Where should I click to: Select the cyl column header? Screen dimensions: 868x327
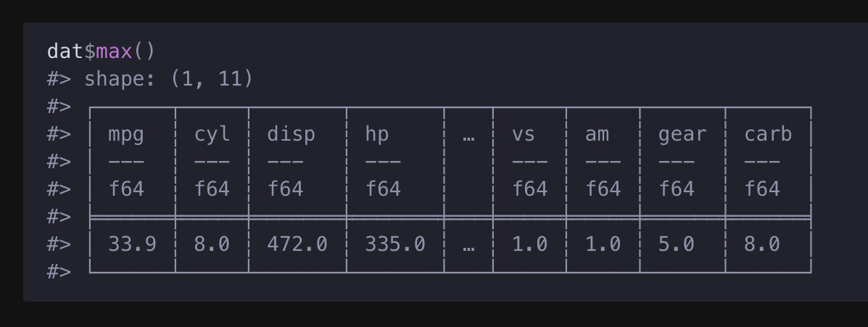(x=212, y=134)
